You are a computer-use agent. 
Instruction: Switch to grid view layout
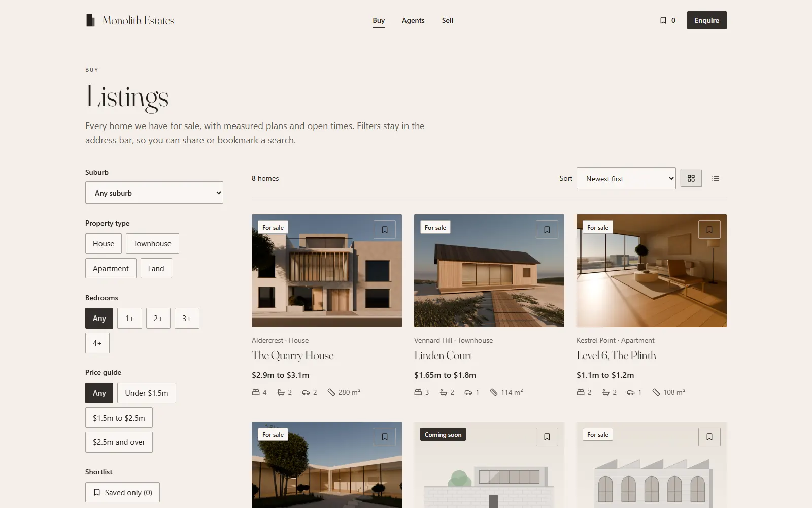[691, 178]
